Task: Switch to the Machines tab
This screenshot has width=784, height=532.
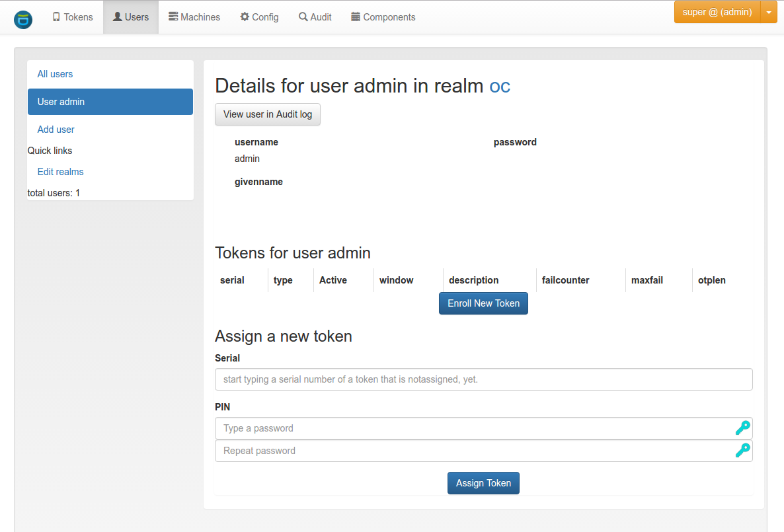Action: tap(194, 17)
